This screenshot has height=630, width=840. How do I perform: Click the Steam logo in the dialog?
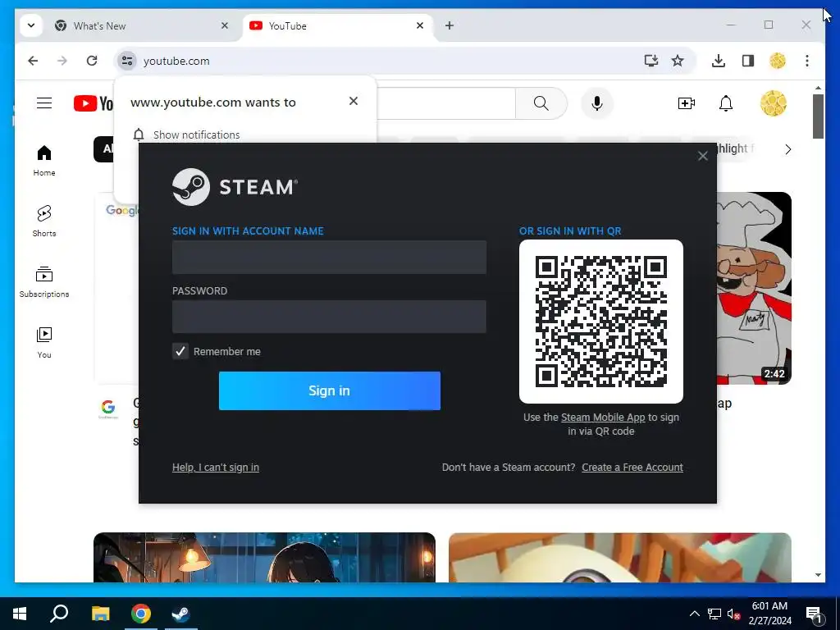(235, 187)
